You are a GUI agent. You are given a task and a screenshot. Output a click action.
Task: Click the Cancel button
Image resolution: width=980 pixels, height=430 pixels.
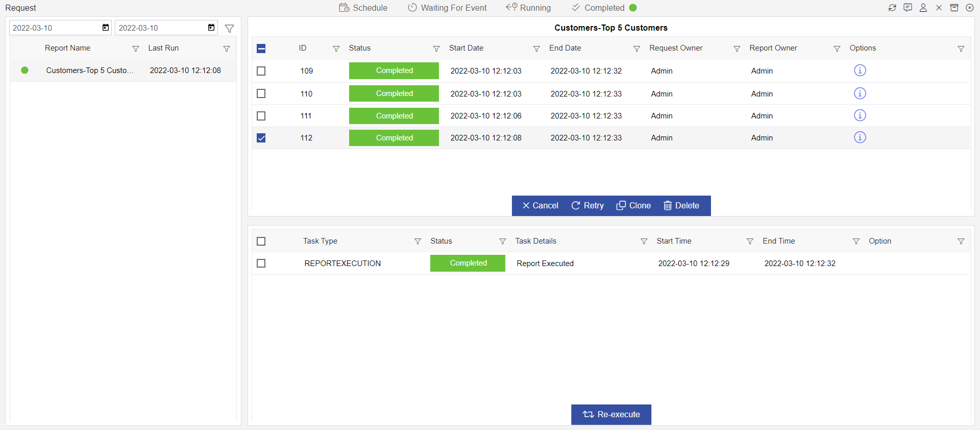tap(540, 205)
